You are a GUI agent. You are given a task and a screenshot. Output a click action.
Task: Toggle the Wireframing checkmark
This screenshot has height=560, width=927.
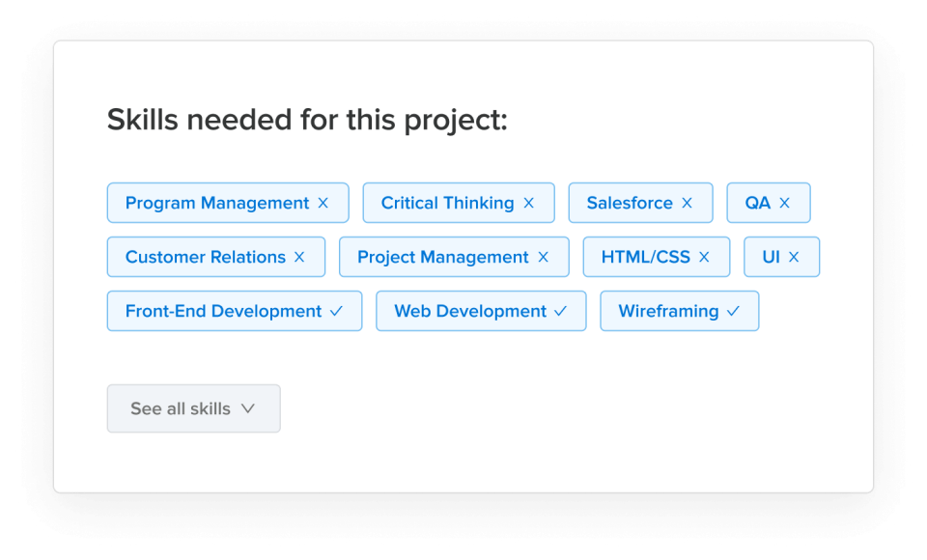click(x=733, y=311)
